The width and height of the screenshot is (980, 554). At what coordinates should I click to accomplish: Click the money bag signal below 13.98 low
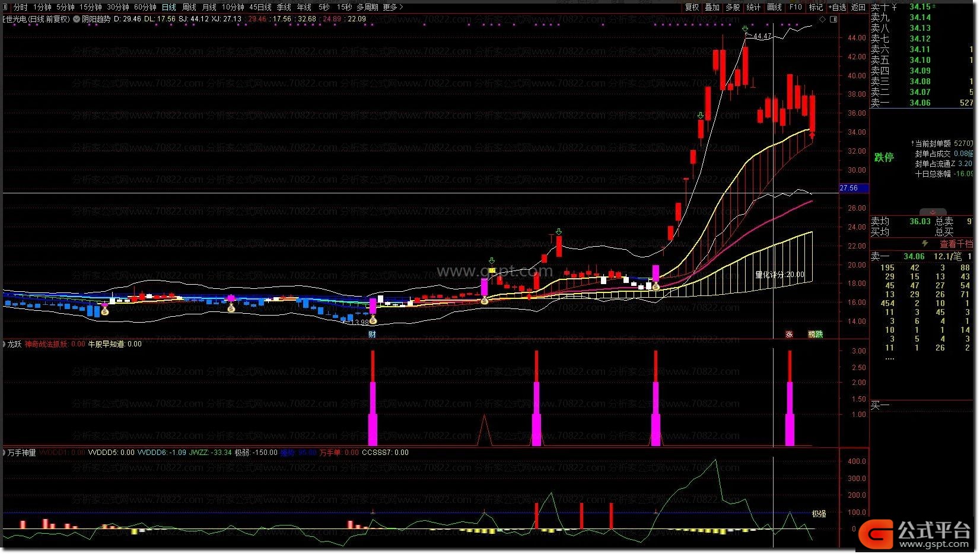(x=373, y=321)
